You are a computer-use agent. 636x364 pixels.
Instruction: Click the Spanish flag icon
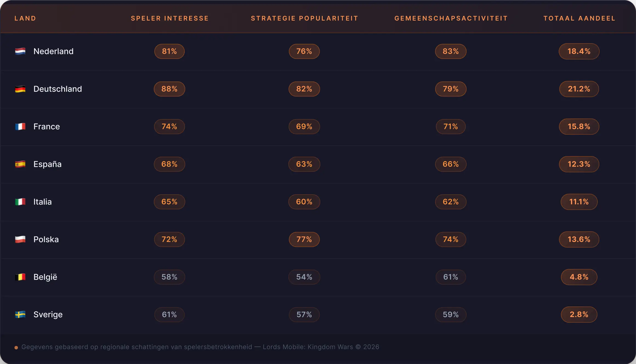[x=20, y=164]
